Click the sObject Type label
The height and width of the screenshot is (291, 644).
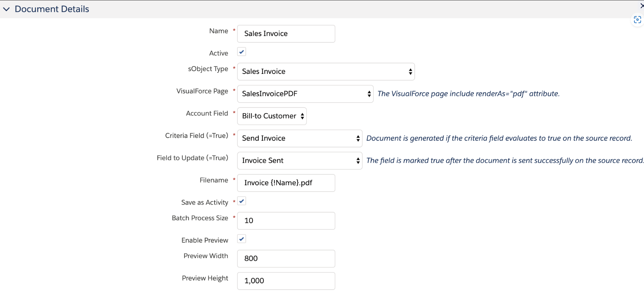[x=208, y=69]
